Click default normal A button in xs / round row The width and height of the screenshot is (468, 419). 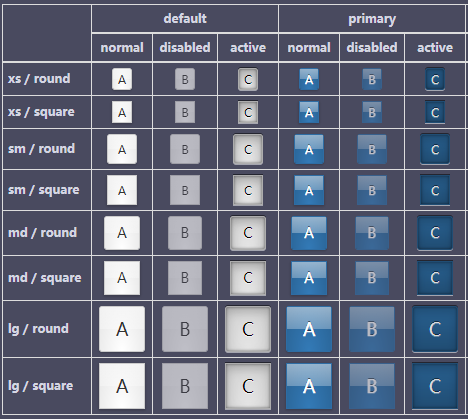(x=122, y=79)
